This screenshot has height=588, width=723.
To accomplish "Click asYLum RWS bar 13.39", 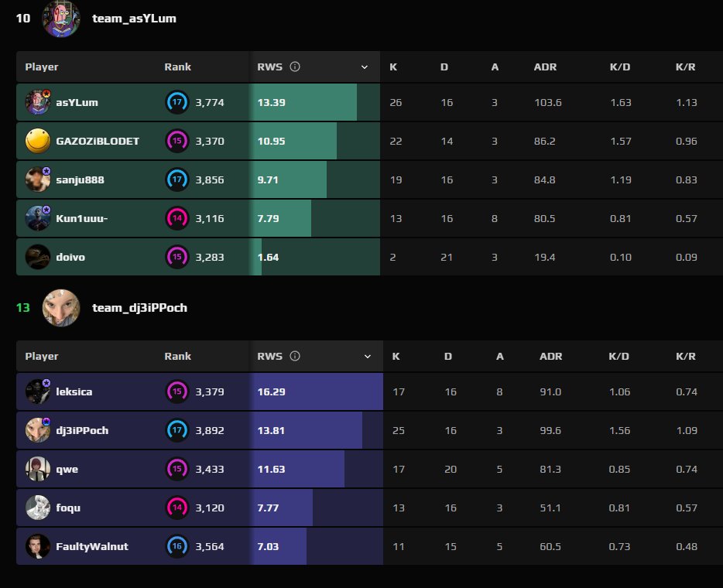I will (x=303, y=102).
